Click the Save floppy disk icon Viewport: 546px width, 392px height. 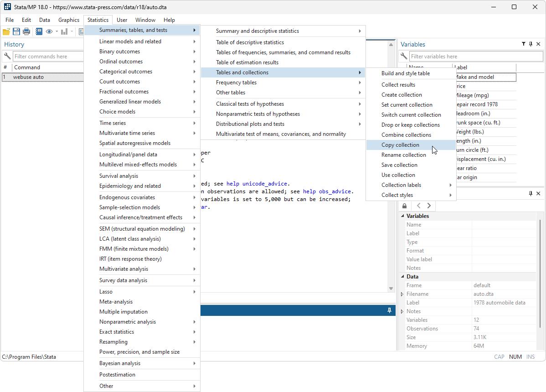tap(16, 32)
